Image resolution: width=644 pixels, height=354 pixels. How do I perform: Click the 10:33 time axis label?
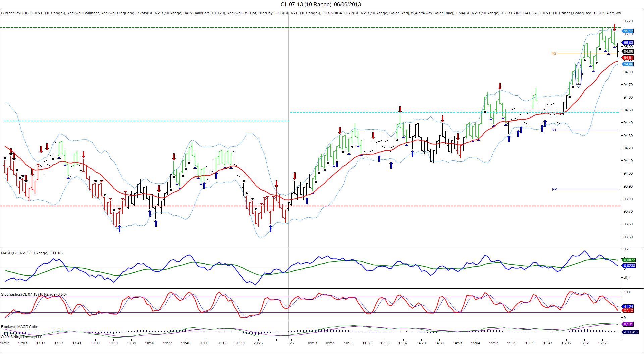(348, 343)
